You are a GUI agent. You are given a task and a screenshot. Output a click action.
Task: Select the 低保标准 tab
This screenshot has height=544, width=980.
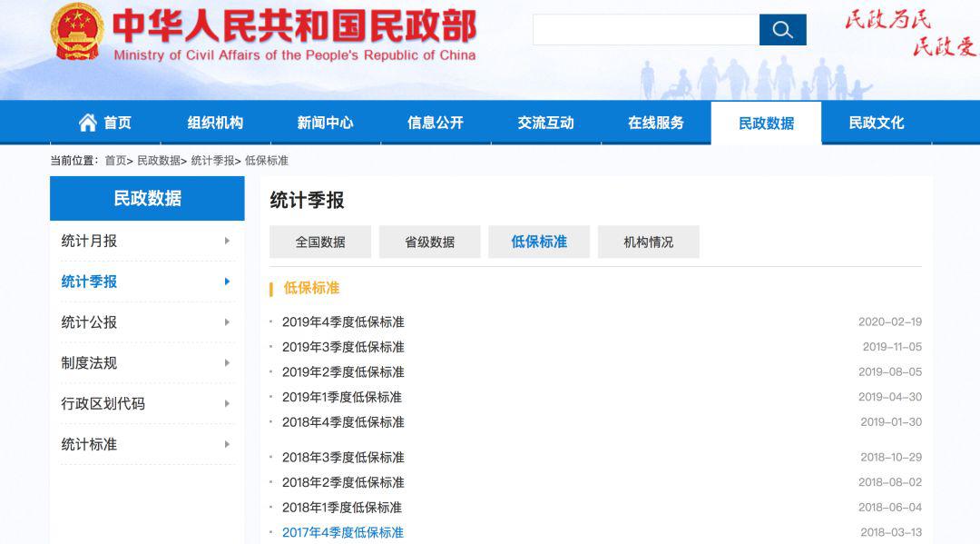pyautogui.click(x=539, y=242)
